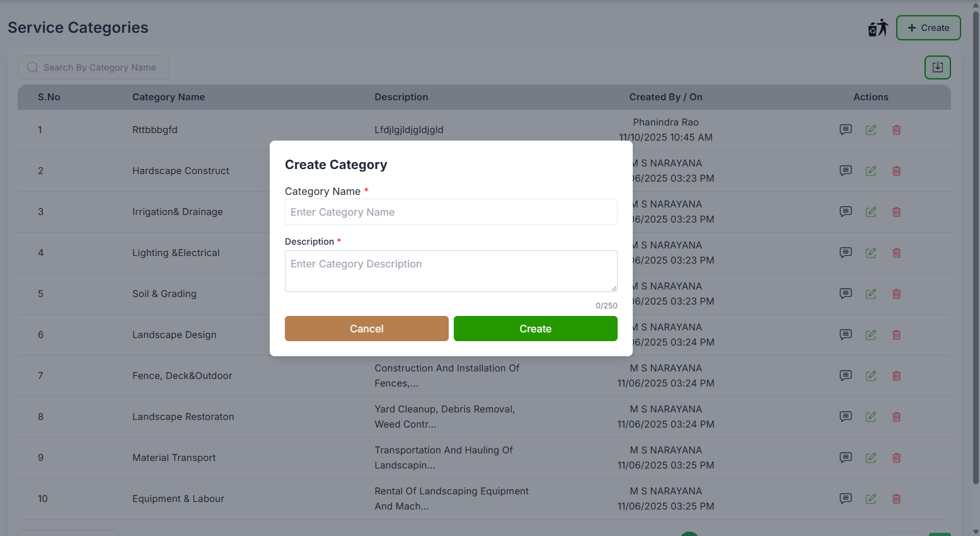The image size is (980, 536).
Task: Open comments for Landscape Design row
Action: click(x=846, y=335)
